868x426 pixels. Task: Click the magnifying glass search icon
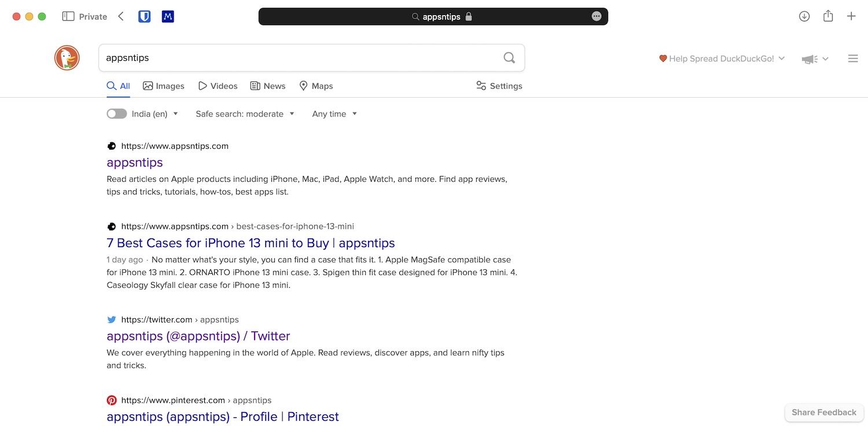[509, 57]
